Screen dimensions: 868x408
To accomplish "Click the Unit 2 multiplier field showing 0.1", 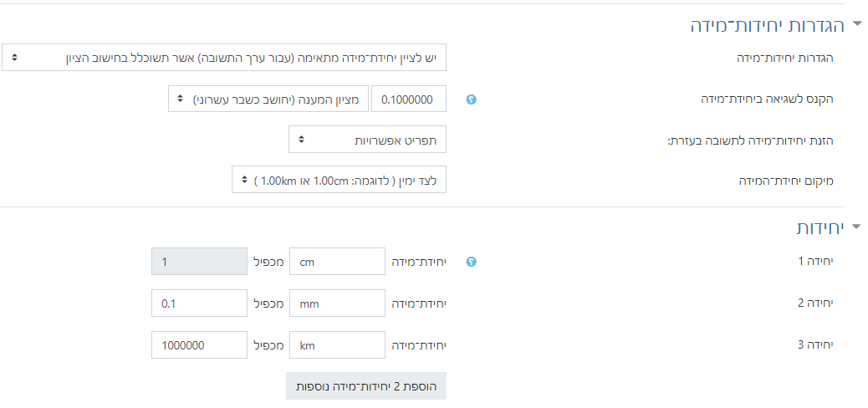I will [199, 303].
